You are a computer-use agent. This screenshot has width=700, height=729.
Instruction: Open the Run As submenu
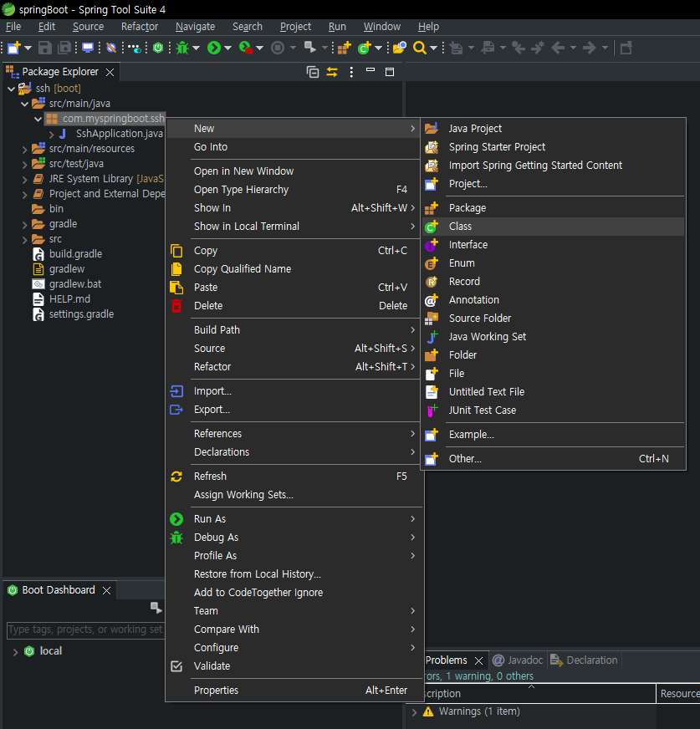294,518
